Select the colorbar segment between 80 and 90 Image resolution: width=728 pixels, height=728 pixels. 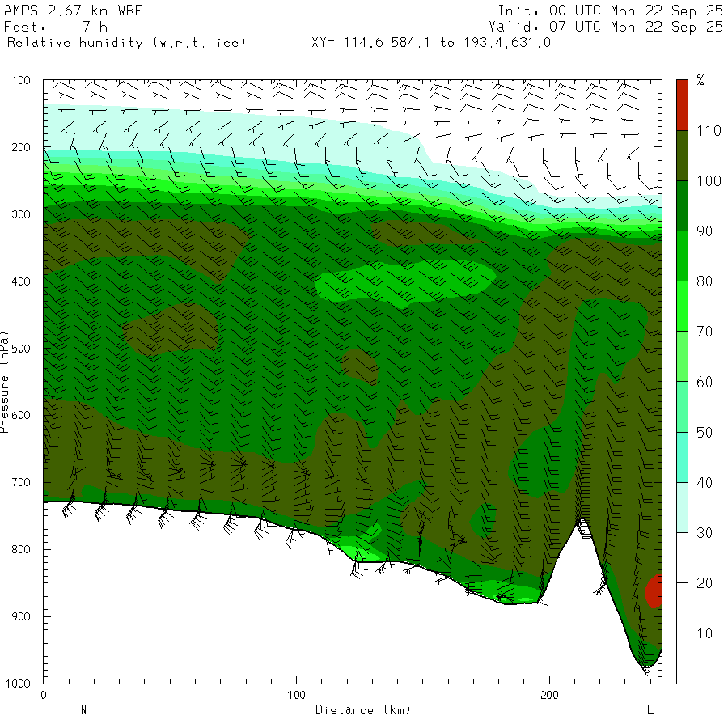click(682, 256)
